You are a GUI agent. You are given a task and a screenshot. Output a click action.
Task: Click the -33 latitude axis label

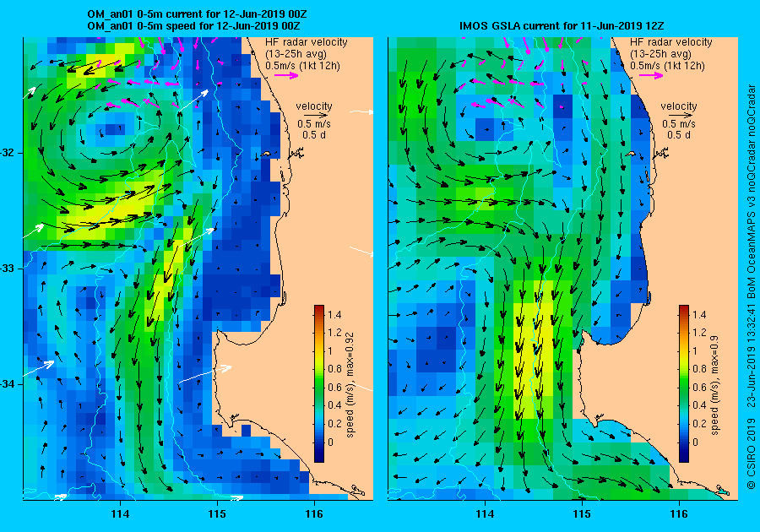click(8, 269)
